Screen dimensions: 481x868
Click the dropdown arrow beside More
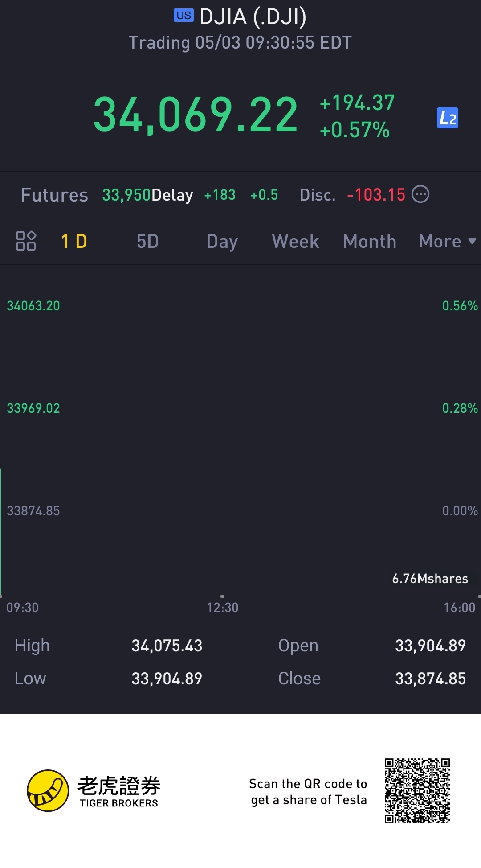click(x=472, y=241)
